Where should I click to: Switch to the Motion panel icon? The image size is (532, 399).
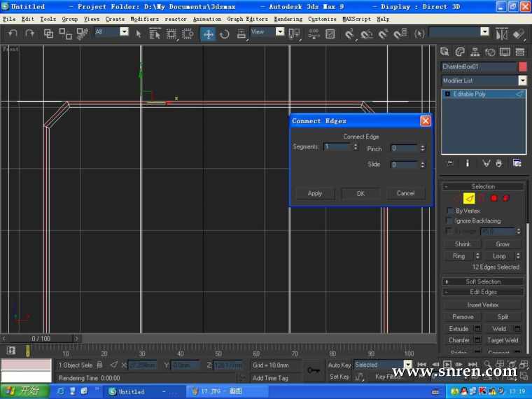(490, 52)
